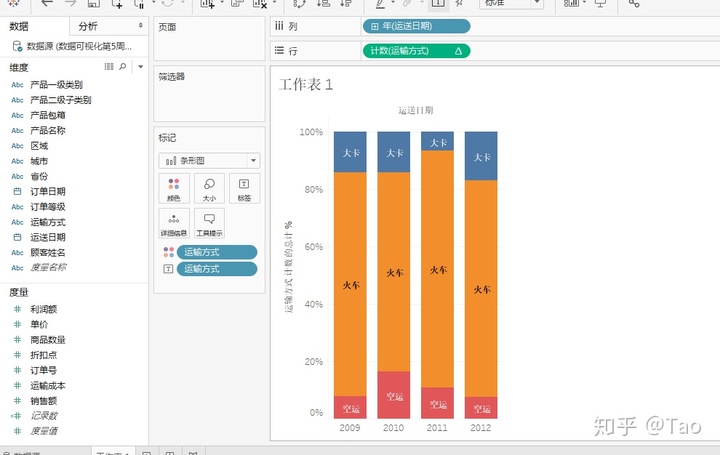The width and height of the screenshot is (720, 455).
Task: Click the redo forward-arrow in toolbar
Action: [x=70, y=3]
